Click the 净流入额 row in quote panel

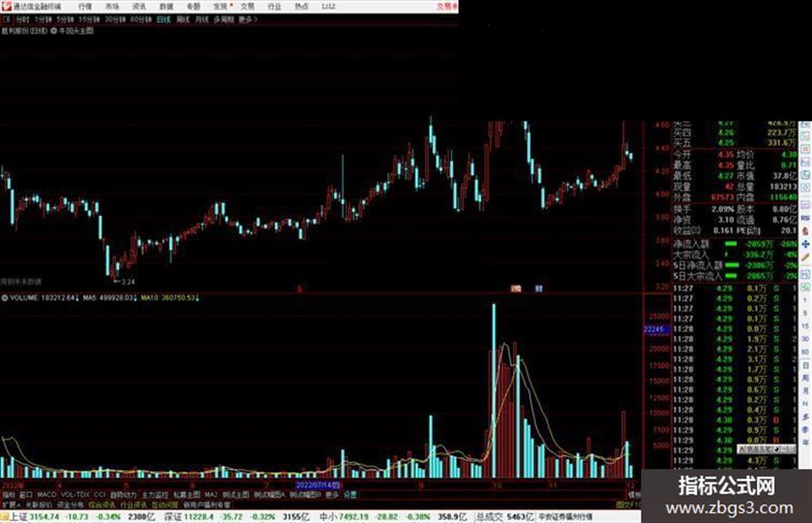click(736, 244)
